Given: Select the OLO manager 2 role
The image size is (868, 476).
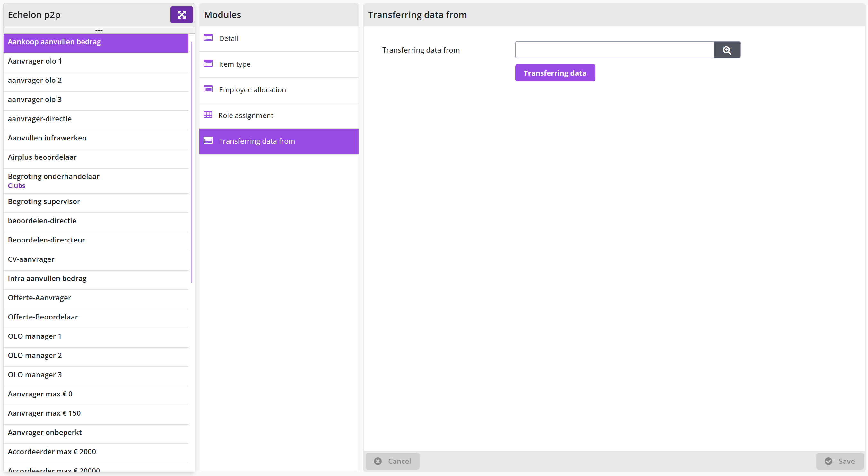Looking at the screenshot, I should click(x=96, y=355).
